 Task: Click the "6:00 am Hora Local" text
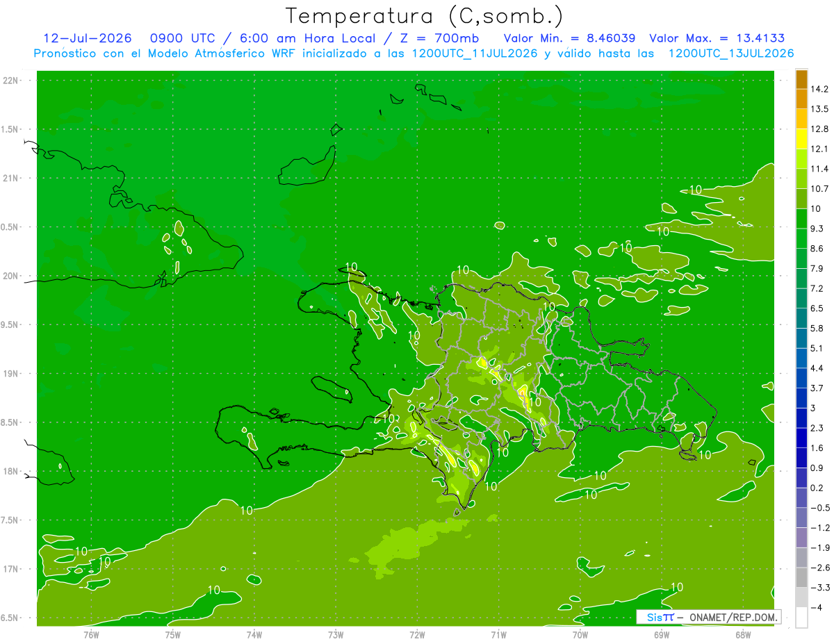click(303, 38)
